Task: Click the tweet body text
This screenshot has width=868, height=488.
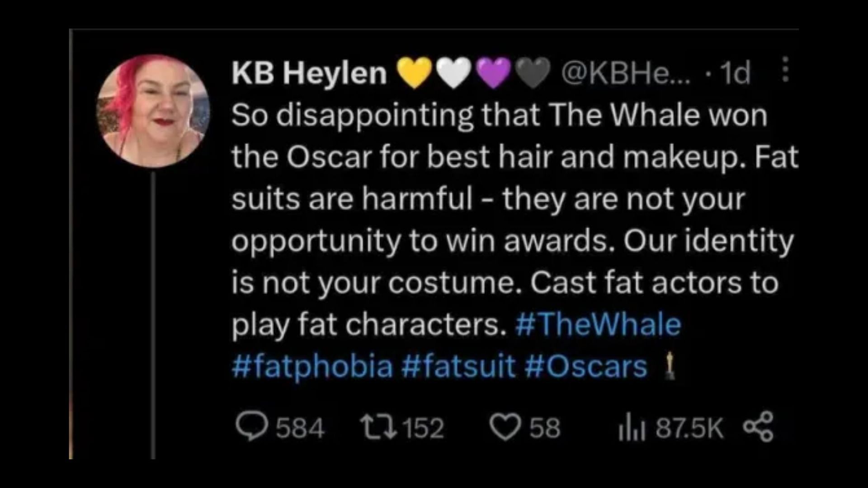Action: pyautogui.click(x=514, y=220)
